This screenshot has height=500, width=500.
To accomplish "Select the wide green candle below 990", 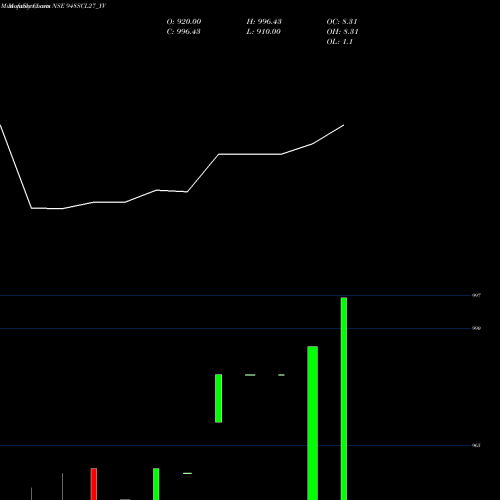I will click(x=312, y=423).
